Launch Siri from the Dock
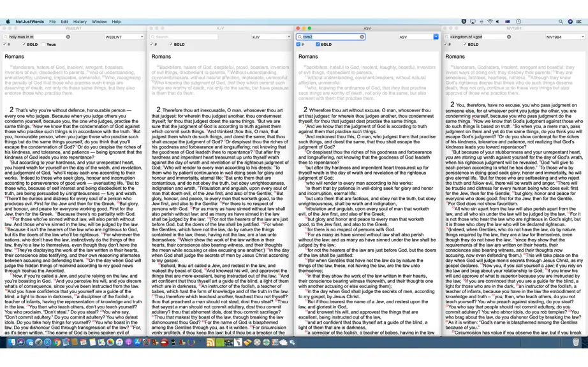588x367 pixels. 21,342
